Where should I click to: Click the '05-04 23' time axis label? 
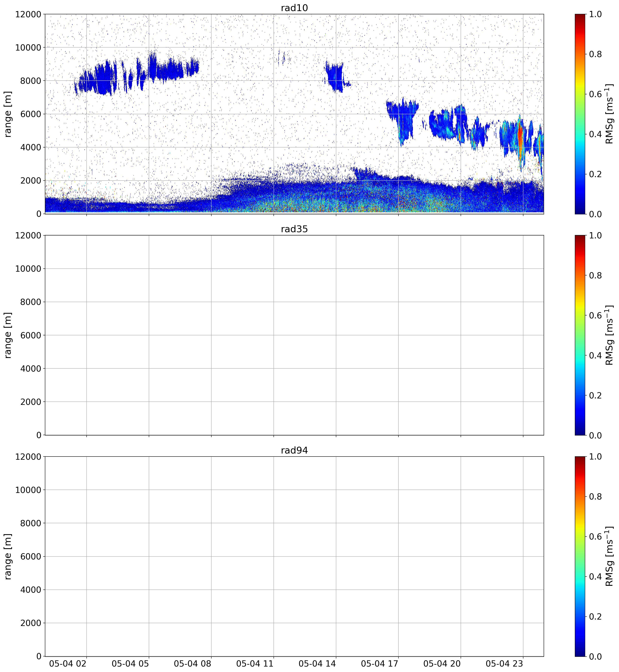pyautogui.click(x=504, y=664)
